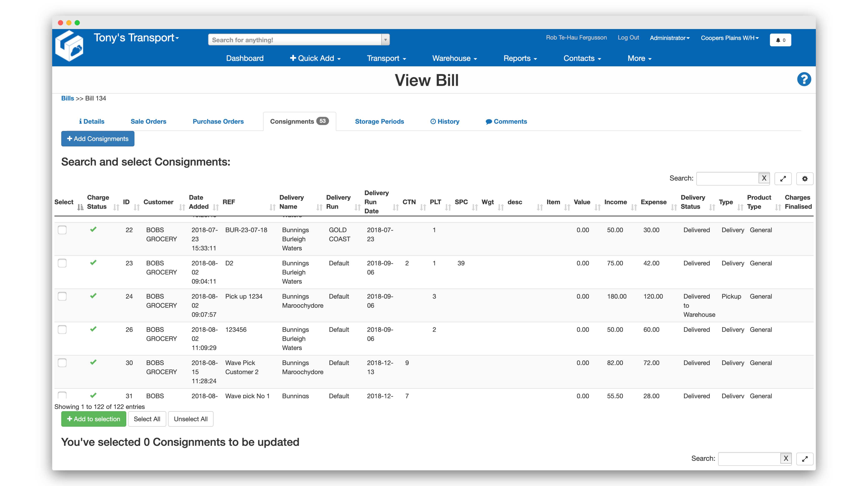Screen dimensions: 868x486
Task: Open the Administrator dropdown menu
Action: tap(669, 38)
